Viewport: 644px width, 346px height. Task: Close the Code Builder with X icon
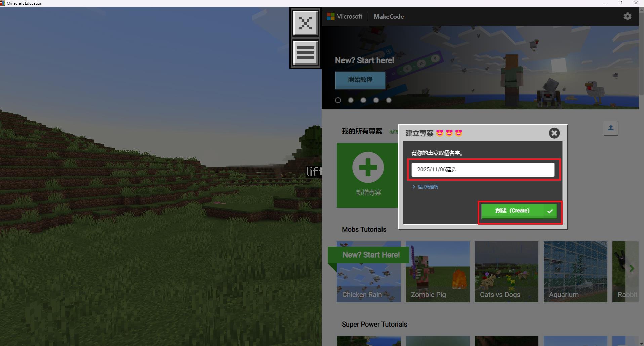click(x=305, y=23)
